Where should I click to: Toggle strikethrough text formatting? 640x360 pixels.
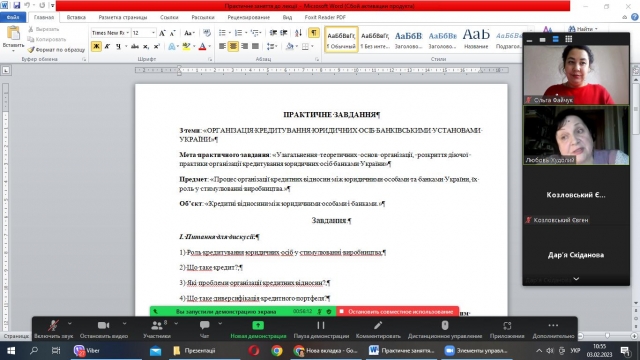tap(135, 46)
